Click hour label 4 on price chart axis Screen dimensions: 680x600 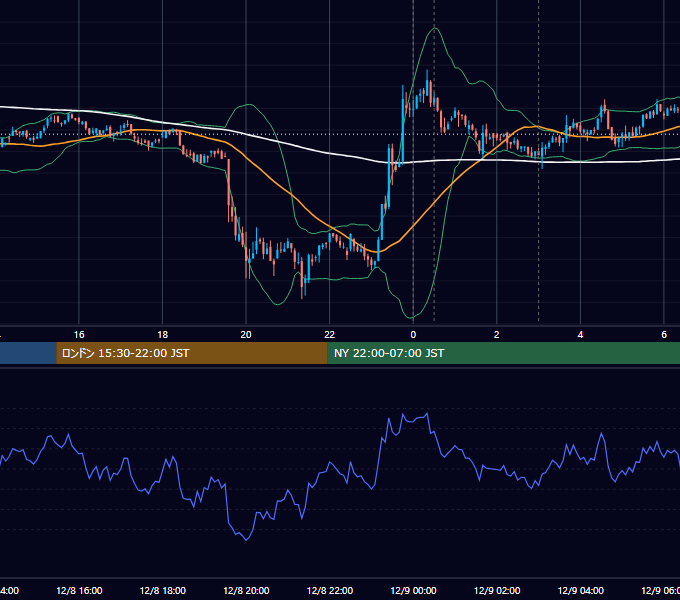(x=580, y=335)
